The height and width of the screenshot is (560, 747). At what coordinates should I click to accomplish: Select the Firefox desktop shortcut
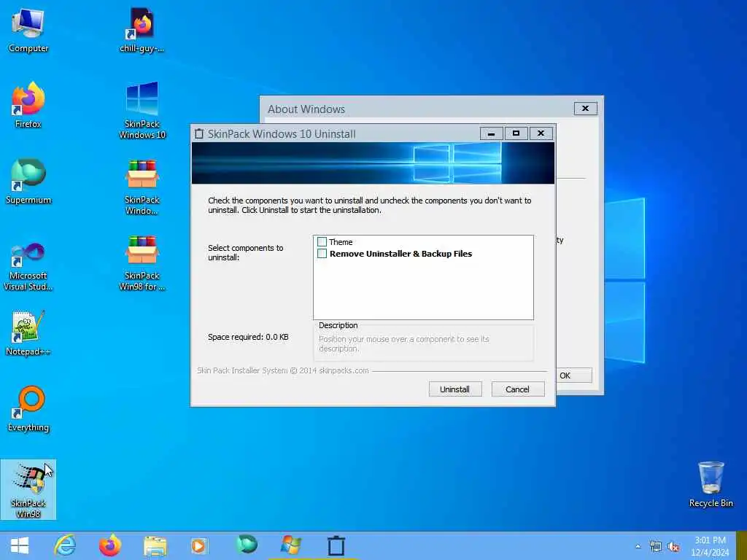pos(28,106)
